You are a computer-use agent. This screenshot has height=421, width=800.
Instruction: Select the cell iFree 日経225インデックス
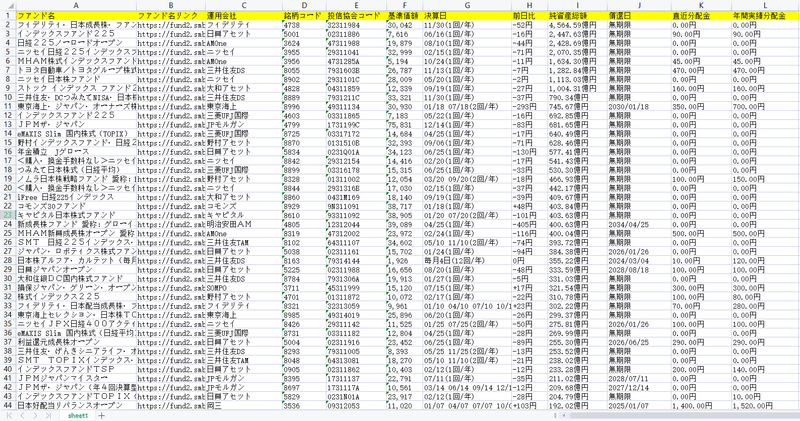point(76,197)
